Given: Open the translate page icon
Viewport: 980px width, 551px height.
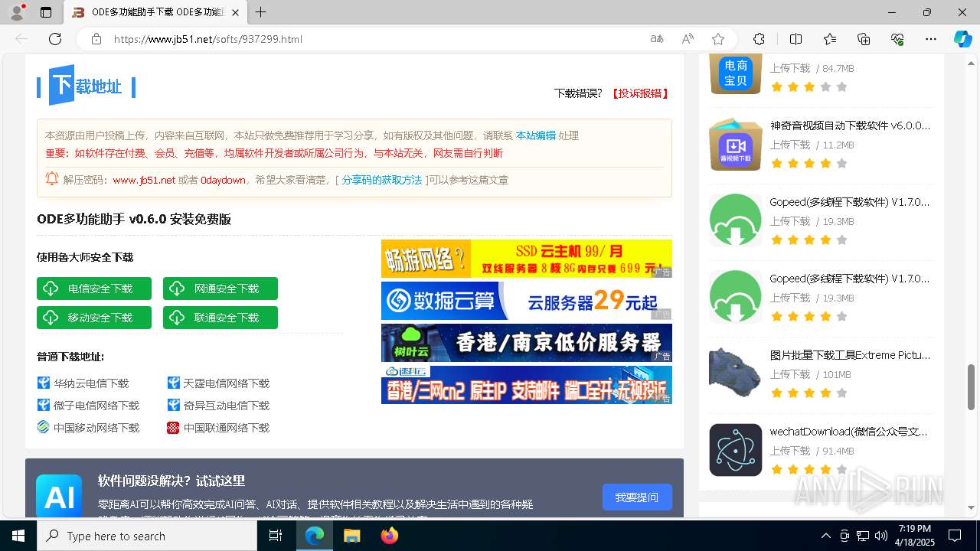Looking at the screenshot, I should 657,39.
